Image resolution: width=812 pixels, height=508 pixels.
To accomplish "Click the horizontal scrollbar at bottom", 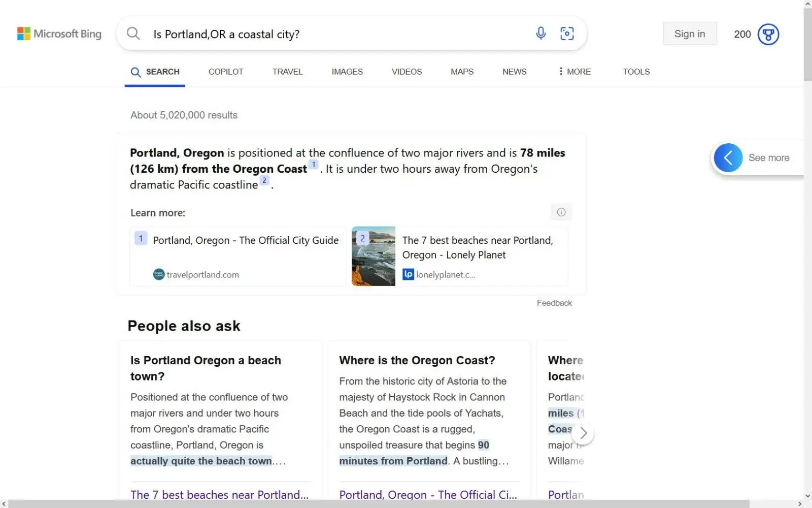I will [x=379, y=503].
